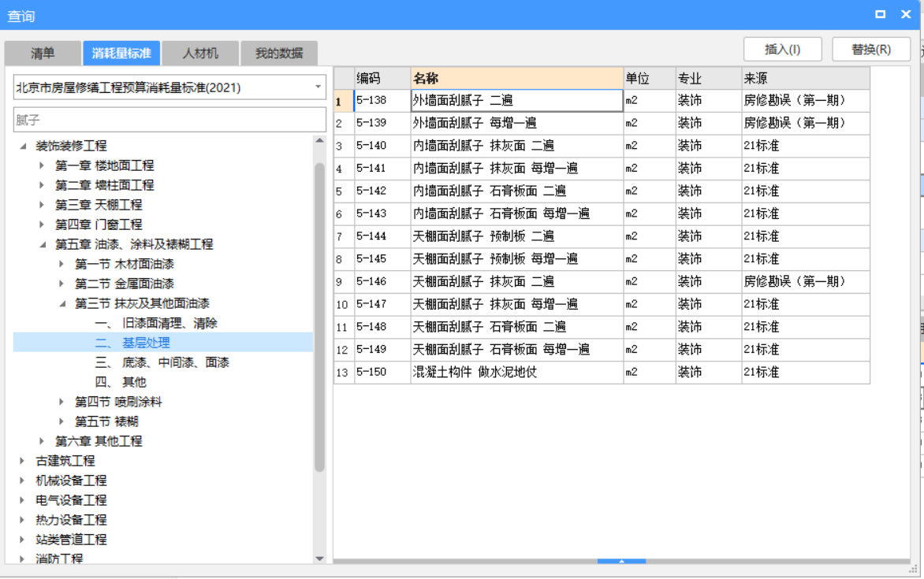Click the tree scrollbar down arrow
Viewport: 924px width, 579px height.
(319, 559)
